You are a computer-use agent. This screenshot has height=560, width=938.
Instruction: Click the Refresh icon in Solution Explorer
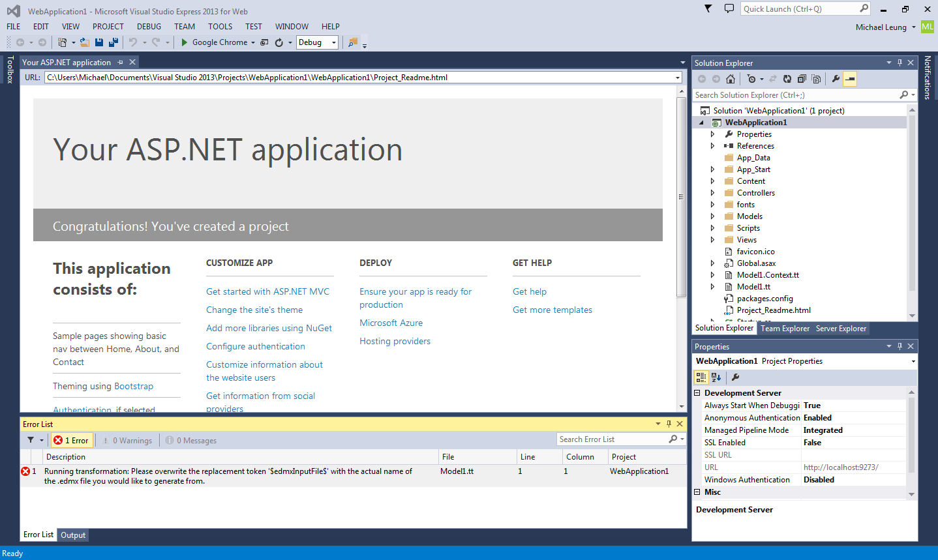pos(787,79)
